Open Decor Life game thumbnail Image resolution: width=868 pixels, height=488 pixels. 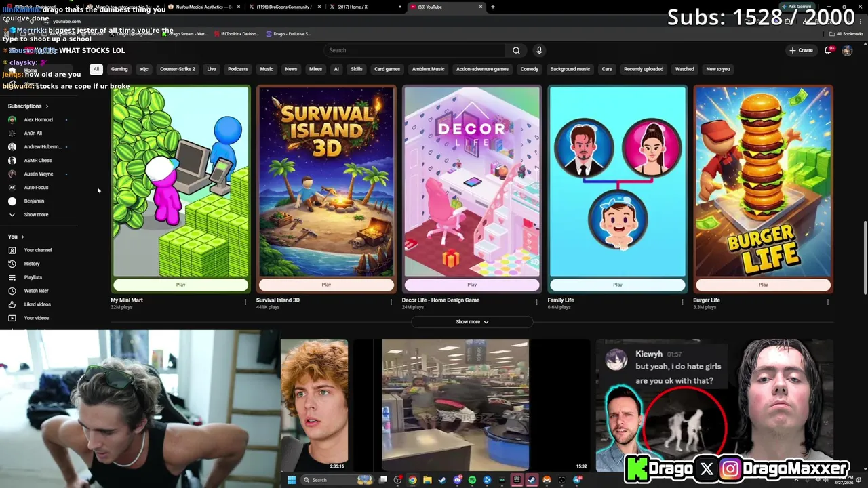coord(472,181)
